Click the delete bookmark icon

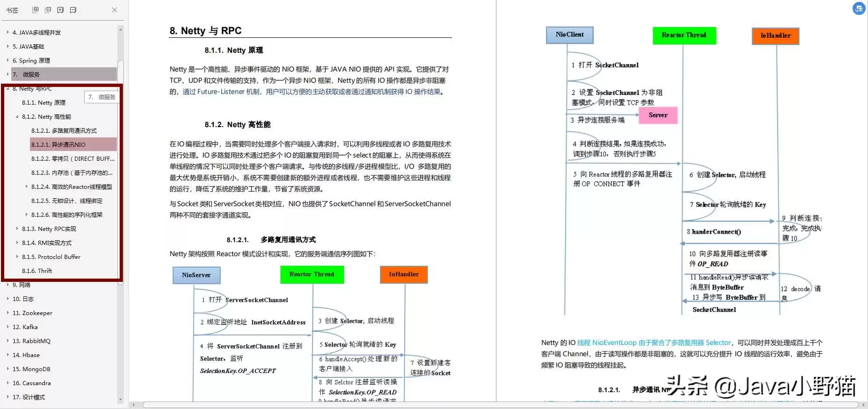[x=73, y=10]
